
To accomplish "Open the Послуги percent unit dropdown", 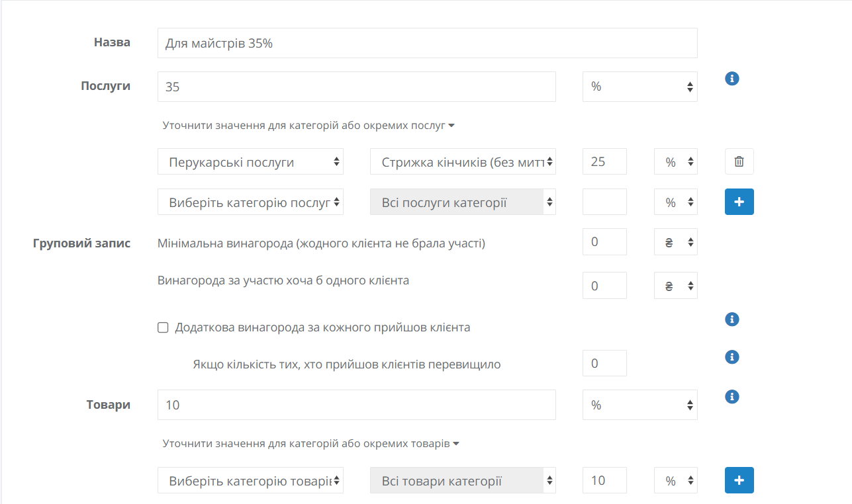I will [639, 87].
